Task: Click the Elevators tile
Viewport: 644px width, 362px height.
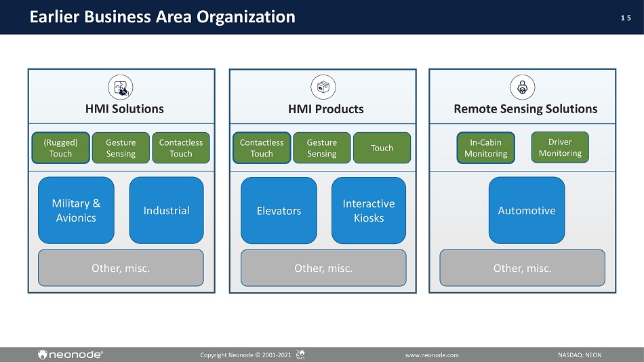Action: coord(279,210)
